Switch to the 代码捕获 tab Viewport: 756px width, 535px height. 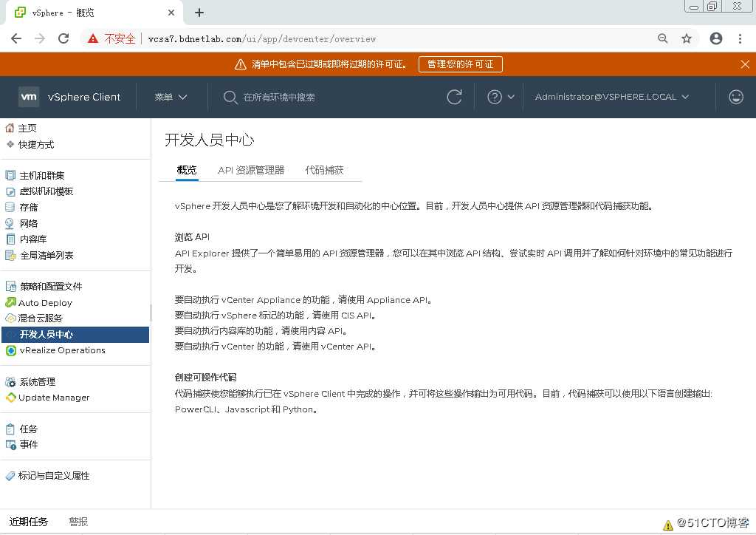324,170
